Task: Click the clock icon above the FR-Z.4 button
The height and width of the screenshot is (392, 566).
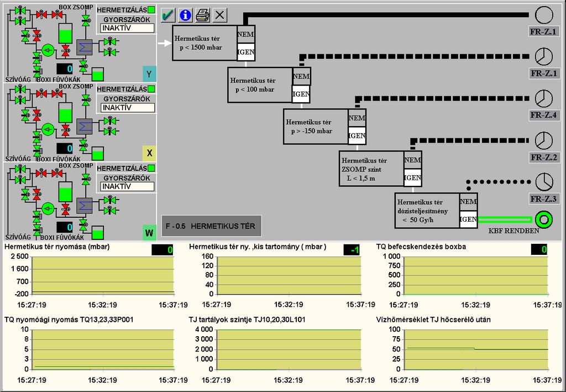Action: (544, 98)
